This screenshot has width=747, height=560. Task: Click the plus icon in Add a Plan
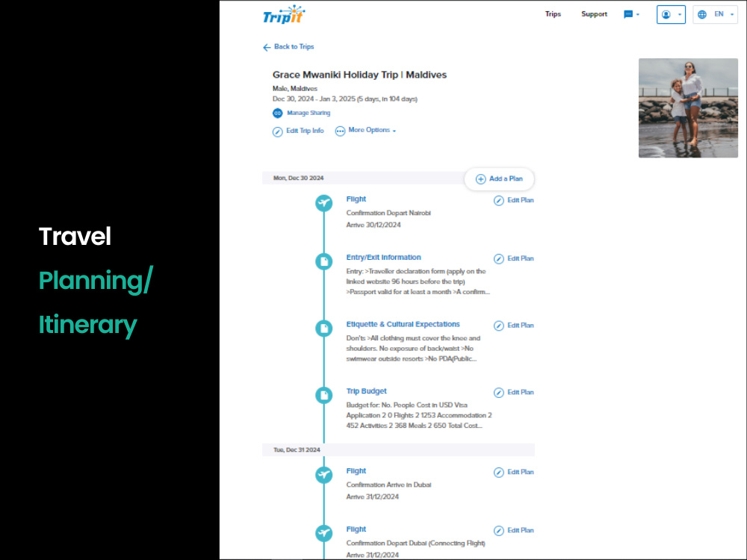click(480, 179)
